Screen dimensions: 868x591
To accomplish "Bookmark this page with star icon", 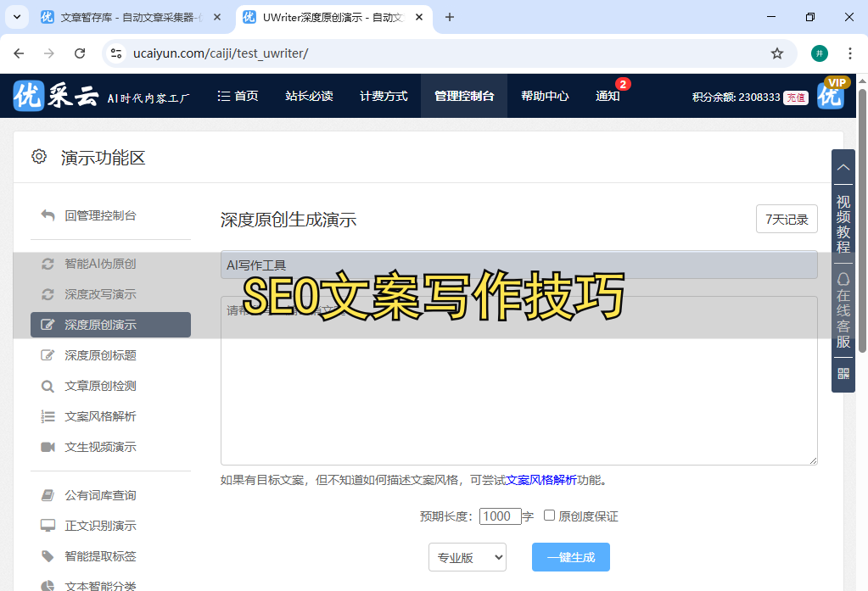I will (777, 53).
